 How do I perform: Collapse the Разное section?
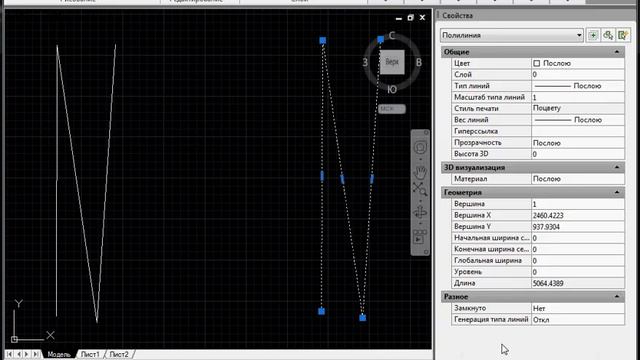coord(617,297)
